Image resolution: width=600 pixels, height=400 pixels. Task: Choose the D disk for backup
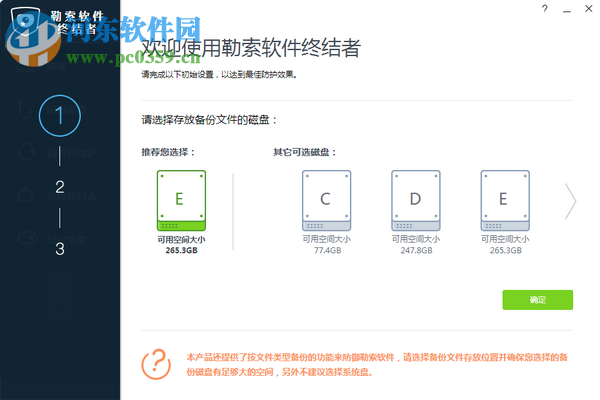click(x=416, y=200)
